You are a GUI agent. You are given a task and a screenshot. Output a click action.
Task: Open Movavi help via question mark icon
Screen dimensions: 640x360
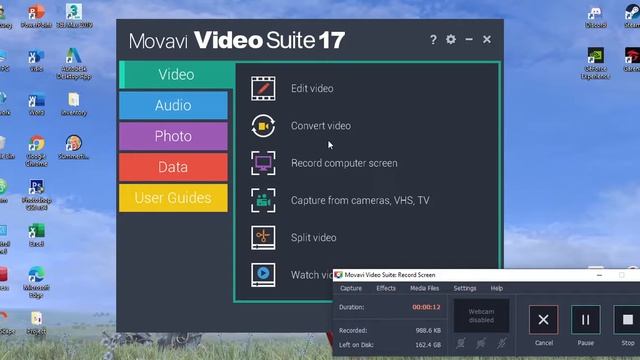coord(433,40)
